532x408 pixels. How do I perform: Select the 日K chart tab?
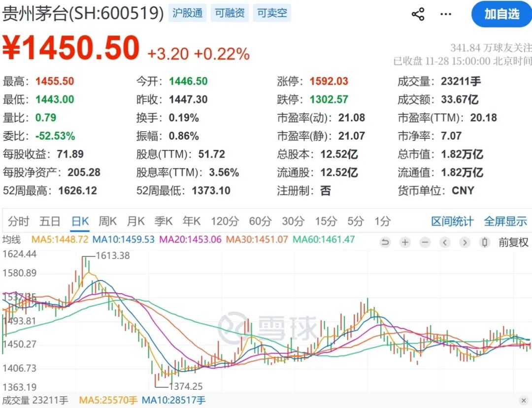80,221
